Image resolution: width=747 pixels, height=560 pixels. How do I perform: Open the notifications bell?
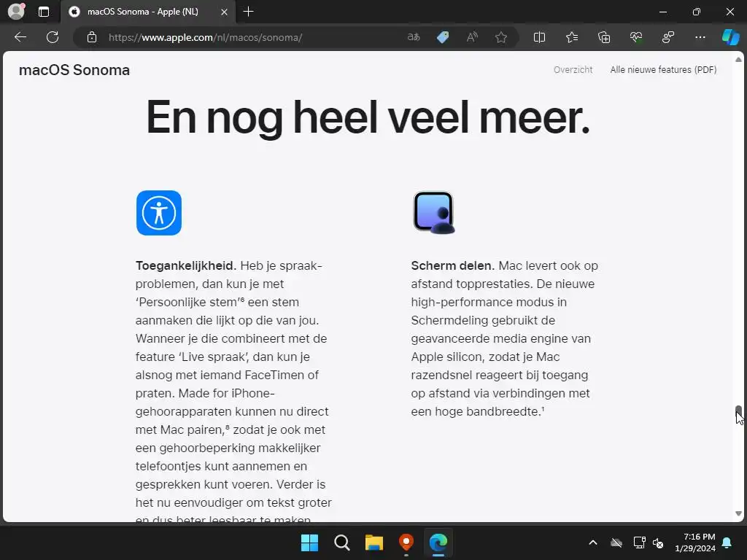tap(727, 542)
